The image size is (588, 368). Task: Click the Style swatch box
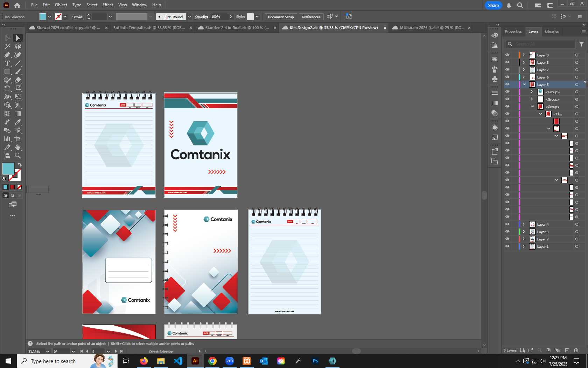(250, 17)
